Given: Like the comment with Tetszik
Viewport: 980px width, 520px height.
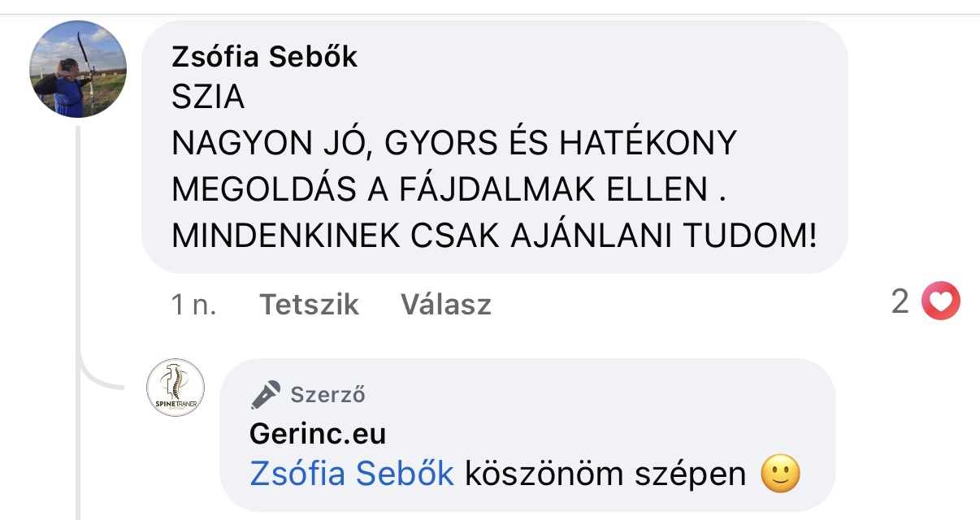Looking at the screenshot, I should pos(309,305).
